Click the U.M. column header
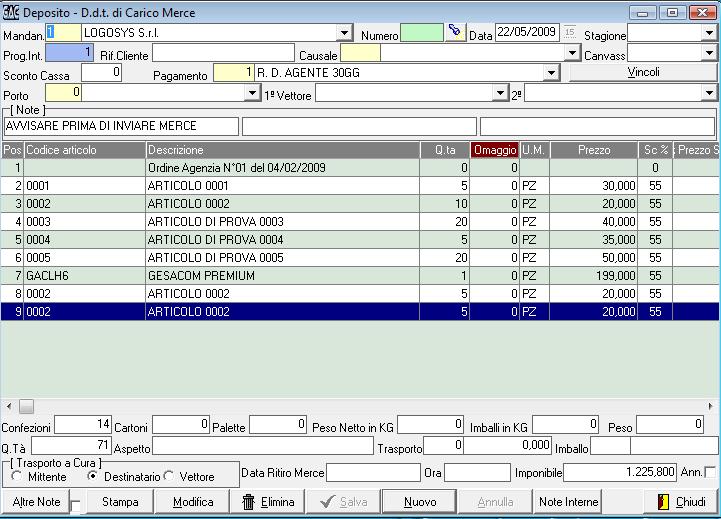 [534, 150]
